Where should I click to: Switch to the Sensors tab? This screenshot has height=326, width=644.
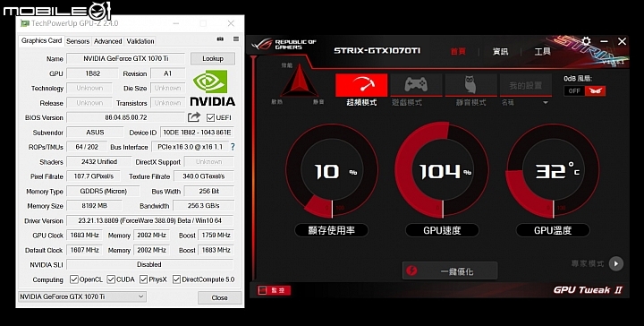78,41
